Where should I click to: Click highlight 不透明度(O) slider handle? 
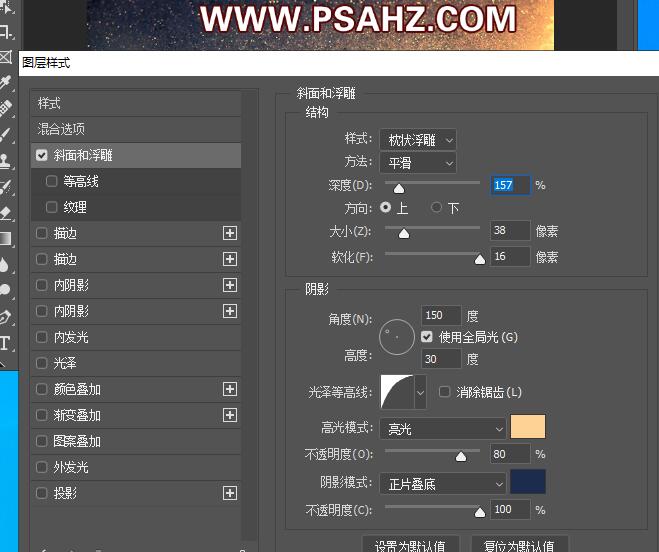tap(461, 457)
